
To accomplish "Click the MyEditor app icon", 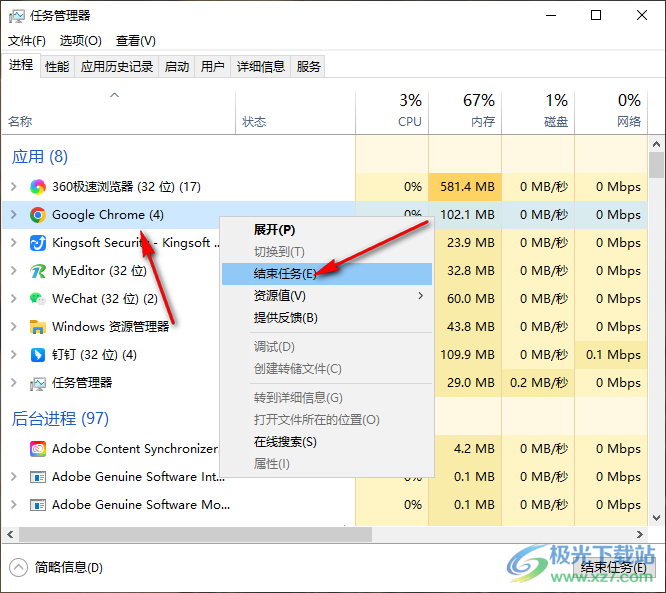I will (38, 271).
